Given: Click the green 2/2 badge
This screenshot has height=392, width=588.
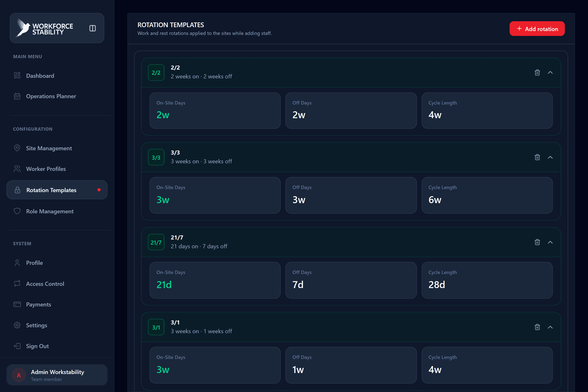Looking at the screenshot, I should click(156, 72).
